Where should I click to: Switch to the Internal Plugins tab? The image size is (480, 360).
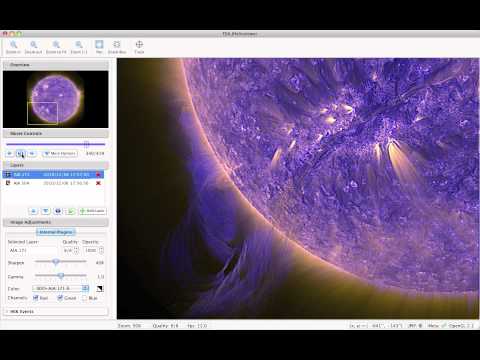(x=56, y=232)
